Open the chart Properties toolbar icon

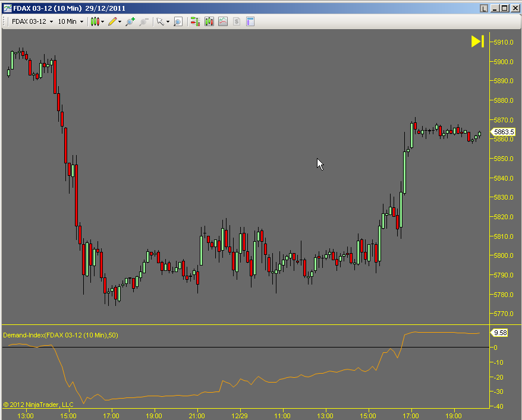click(250, 21)
